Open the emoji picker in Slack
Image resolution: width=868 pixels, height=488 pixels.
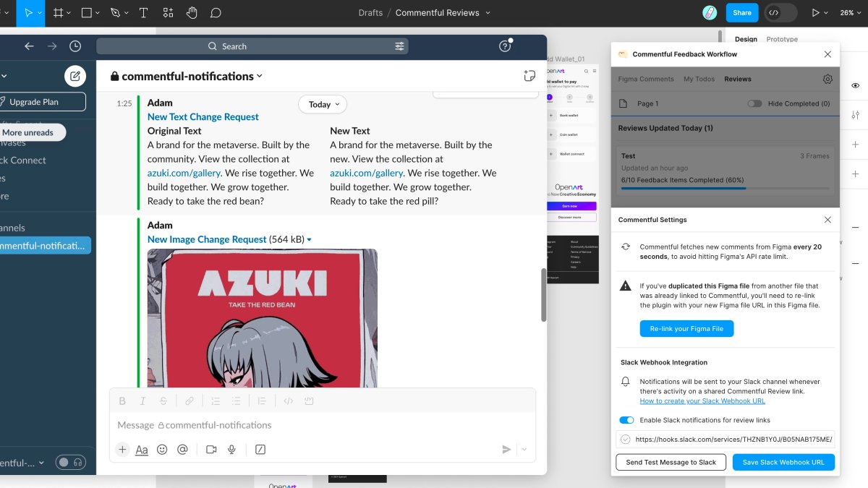pos(162,450)
